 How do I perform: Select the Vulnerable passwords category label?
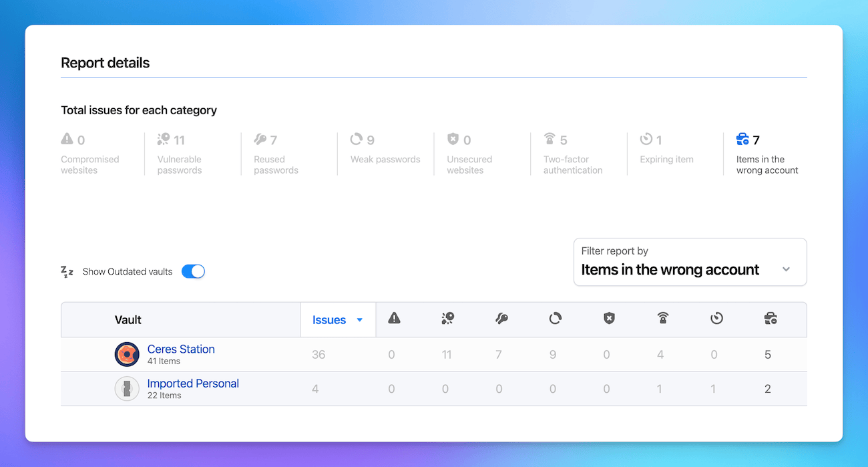pos(180,164)
